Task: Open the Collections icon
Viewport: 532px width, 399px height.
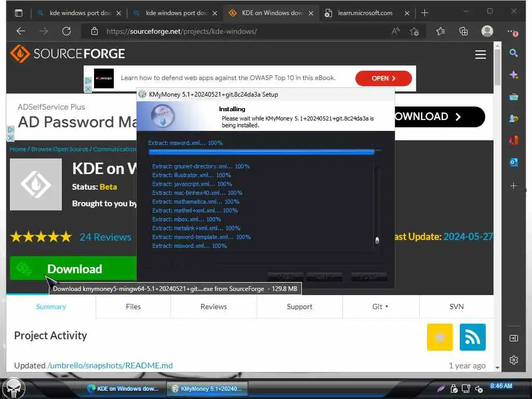Action: pyautogui.click(x=463, y=31)
